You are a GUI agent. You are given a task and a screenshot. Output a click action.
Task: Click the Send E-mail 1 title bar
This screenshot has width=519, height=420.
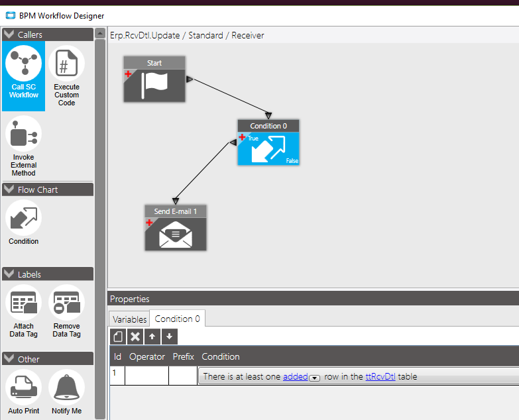pyautogui.click(x=176, y=211)
